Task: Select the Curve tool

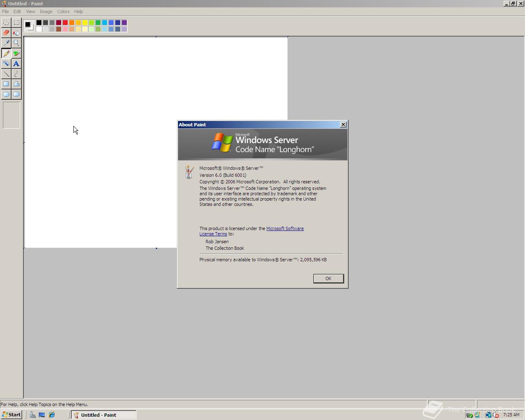Action: pos(16,74)
